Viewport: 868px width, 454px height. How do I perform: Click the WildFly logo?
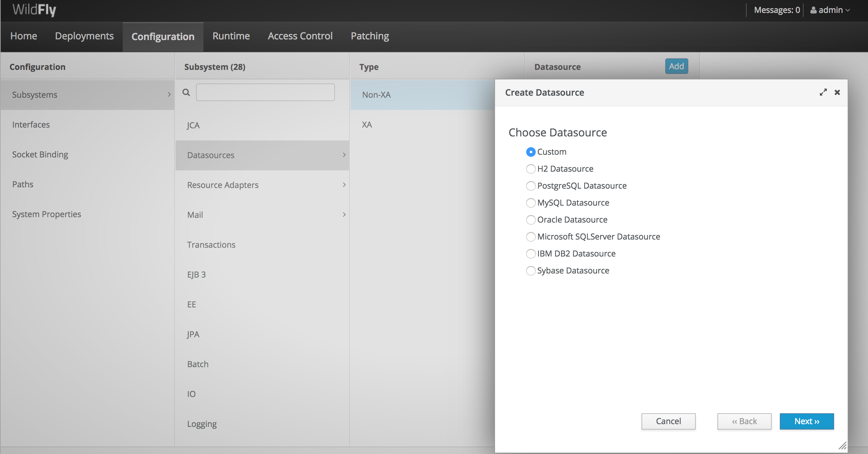34,10
